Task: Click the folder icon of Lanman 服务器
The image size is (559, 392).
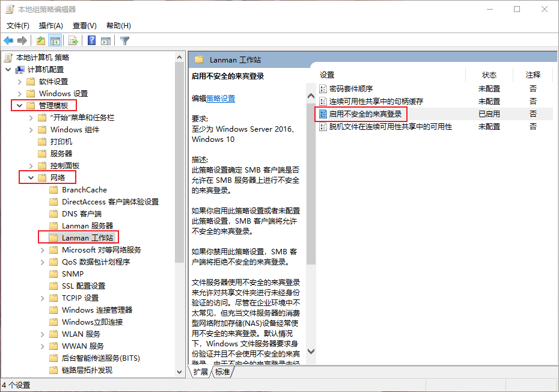Action: 53,226
